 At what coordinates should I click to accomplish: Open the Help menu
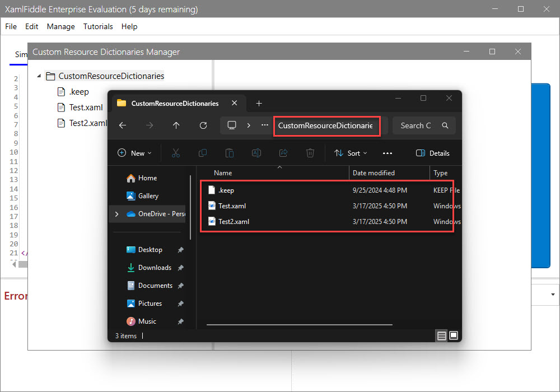[x=129, y=26]
